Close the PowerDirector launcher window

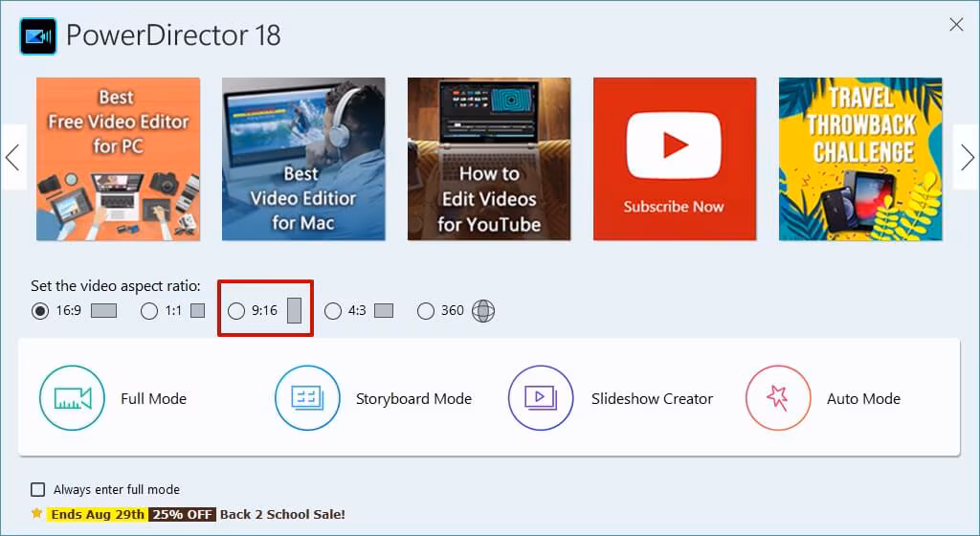coord(956,24)
